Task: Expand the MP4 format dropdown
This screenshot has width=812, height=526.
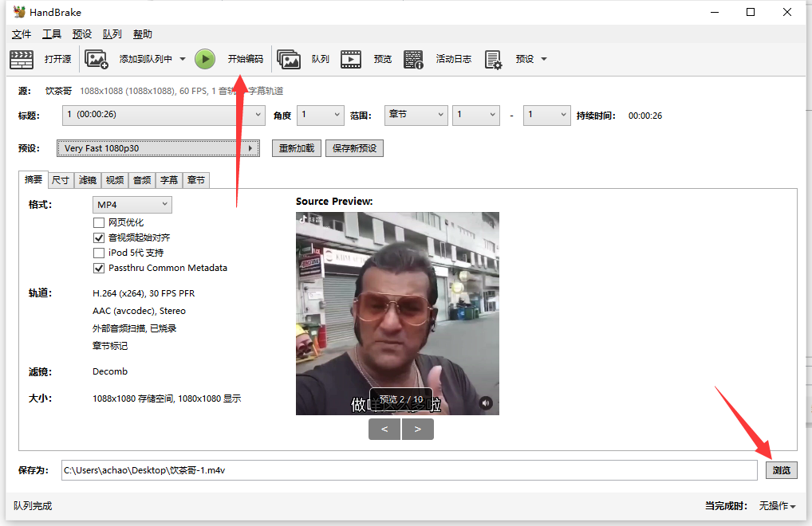Action: point(132,205)
